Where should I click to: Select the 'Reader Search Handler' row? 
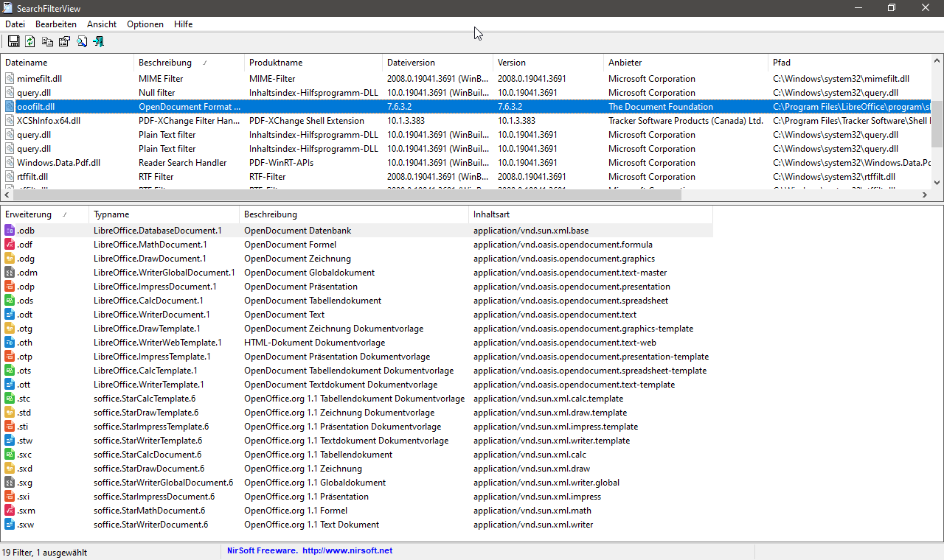click(x=465, y=163)
